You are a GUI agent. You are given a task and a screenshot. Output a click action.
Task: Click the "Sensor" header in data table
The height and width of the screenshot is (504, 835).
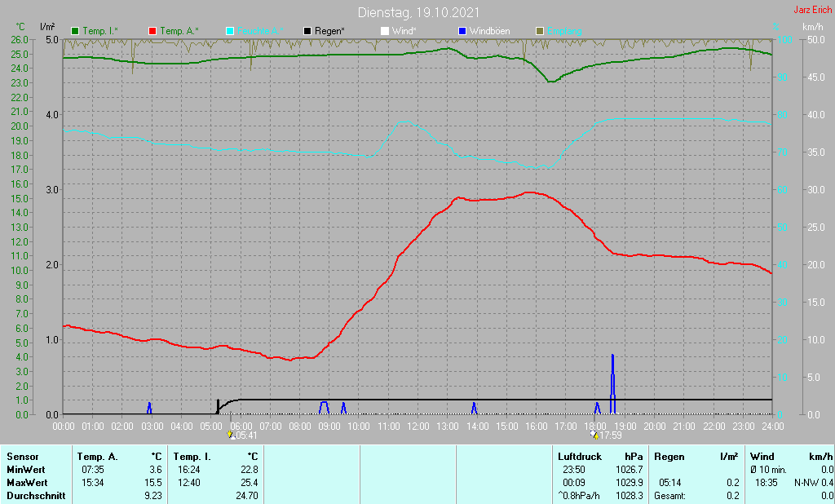(23, 458)
